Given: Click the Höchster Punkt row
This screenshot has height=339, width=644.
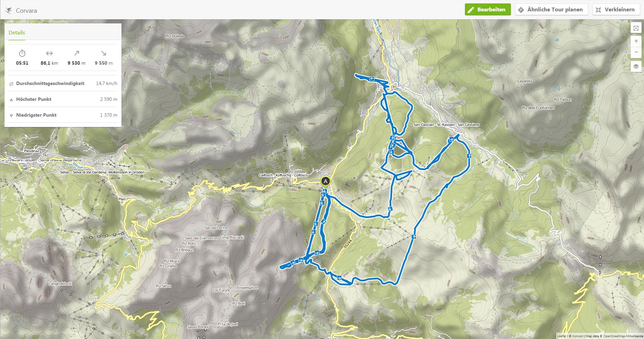Looking at the screenshot, I should coord(63,99).
